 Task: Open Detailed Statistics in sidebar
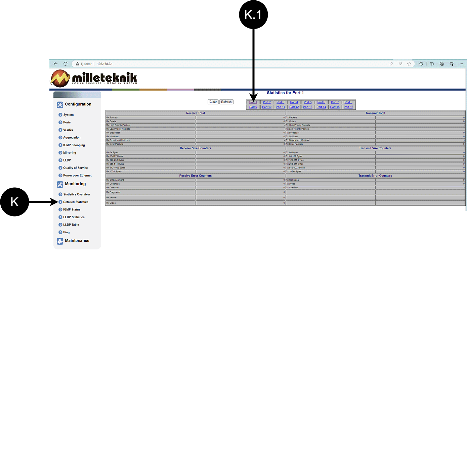click(76, 202)
